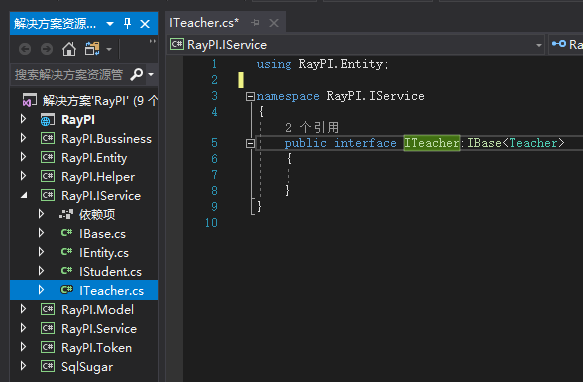The image size is (583, 382).
Task: Expand the RayPI.Entity project
Action: 23,157
